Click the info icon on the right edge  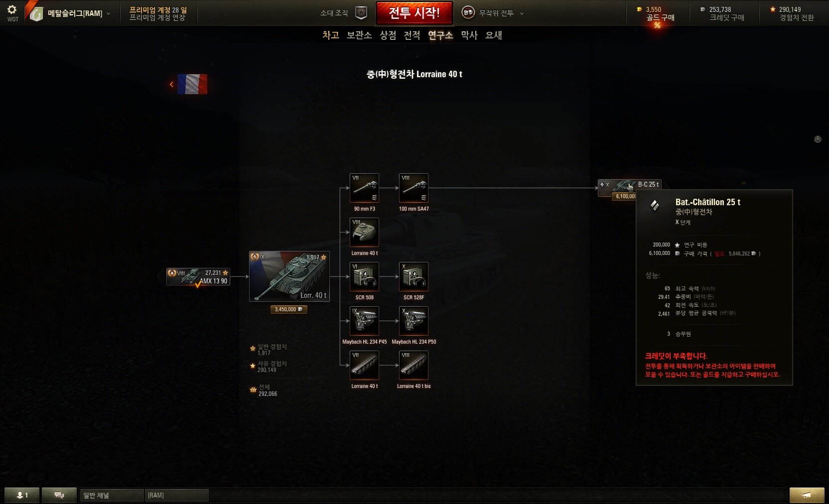(x=818, y=139)
